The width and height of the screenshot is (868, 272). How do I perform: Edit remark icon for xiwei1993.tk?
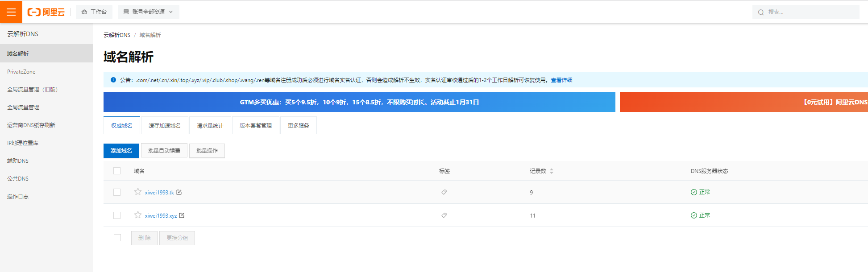[x=179, y=192]
